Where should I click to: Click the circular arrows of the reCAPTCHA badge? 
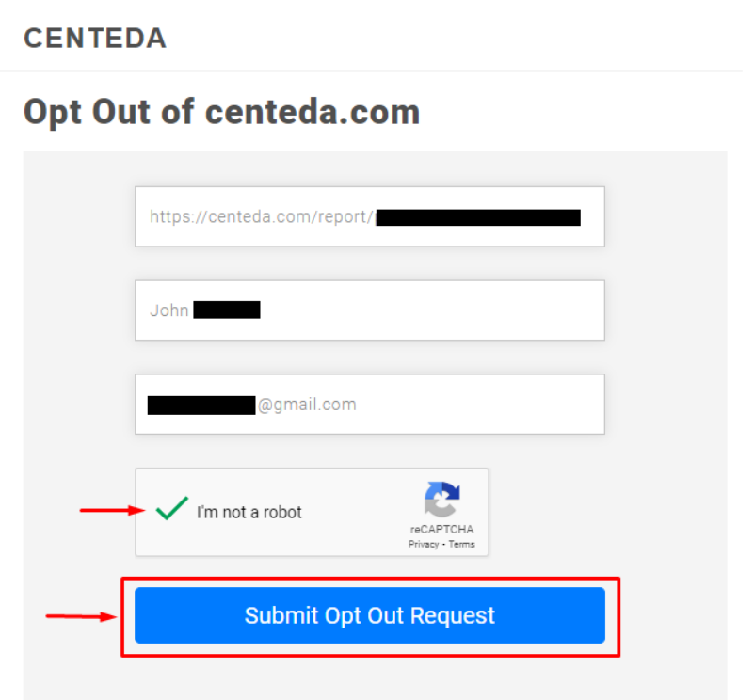click(x=442, y=496)
